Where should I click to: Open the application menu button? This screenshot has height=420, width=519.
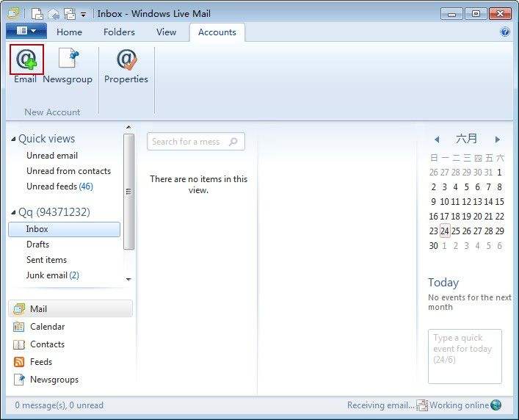(26, 31)
